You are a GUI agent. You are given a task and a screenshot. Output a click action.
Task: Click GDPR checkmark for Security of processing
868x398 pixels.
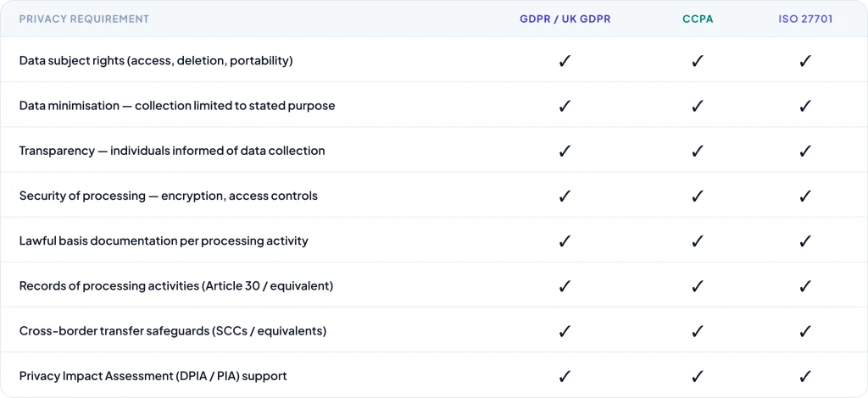click(565, 196)
